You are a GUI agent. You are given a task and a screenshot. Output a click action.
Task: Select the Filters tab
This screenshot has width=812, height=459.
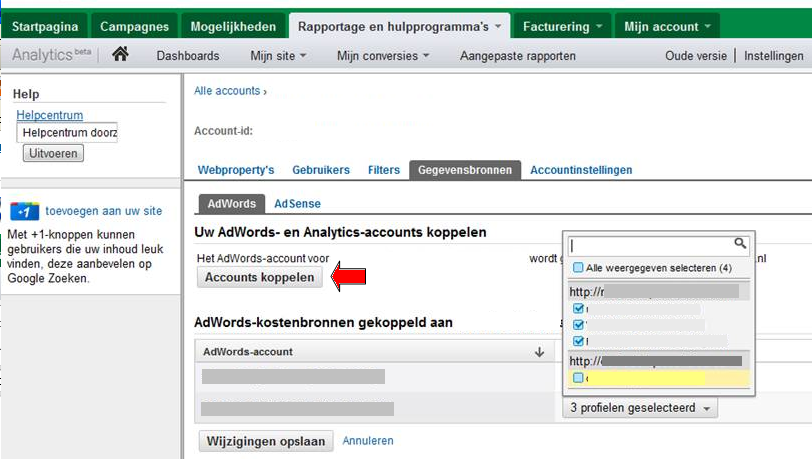[383, 170]
